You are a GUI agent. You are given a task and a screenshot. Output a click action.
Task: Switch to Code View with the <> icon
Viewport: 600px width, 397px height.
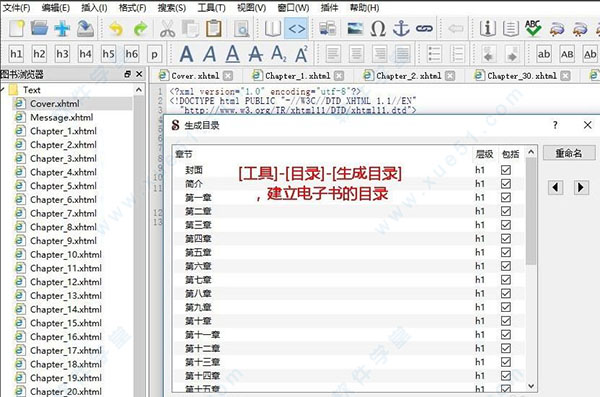click(296, 29)
